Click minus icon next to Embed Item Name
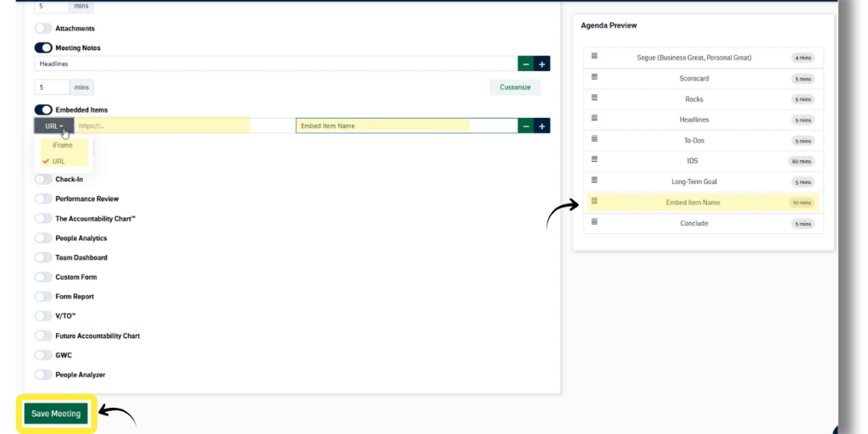868x434 pixels. click(526, 125)
